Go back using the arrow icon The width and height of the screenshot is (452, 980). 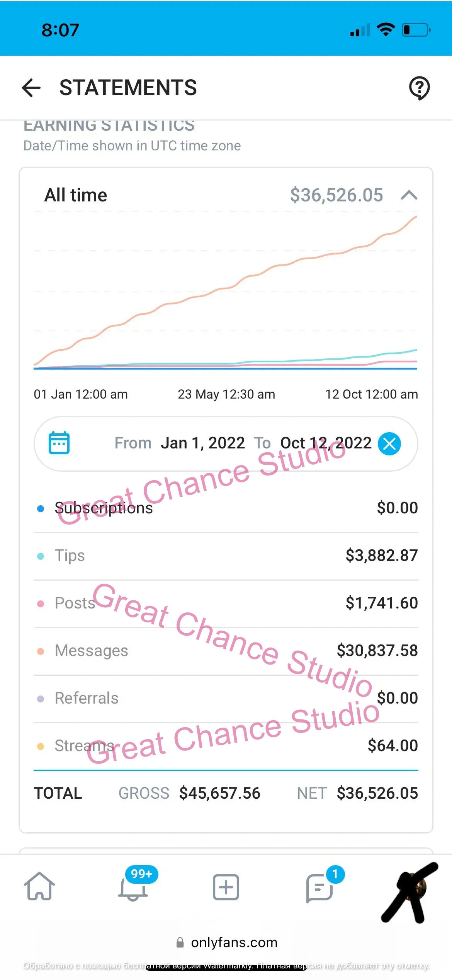click(x=31, y=87)
